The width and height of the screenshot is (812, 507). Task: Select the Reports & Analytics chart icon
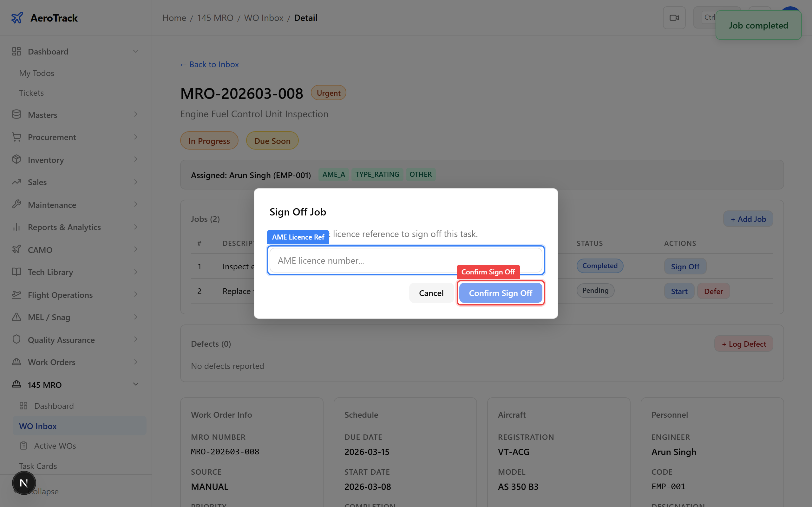(16, 227)
